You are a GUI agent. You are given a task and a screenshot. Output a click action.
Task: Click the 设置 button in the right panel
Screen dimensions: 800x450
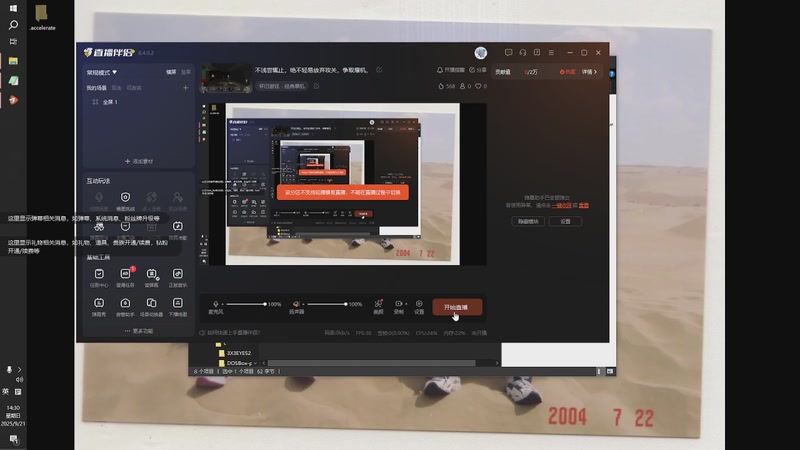565,221
